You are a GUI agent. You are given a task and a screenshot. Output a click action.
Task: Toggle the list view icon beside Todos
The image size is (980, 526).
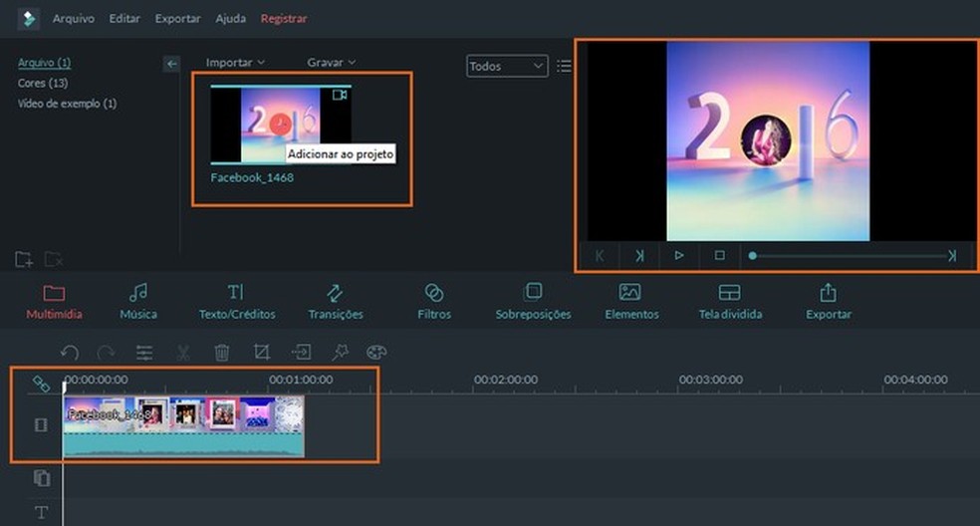[565, 67]
